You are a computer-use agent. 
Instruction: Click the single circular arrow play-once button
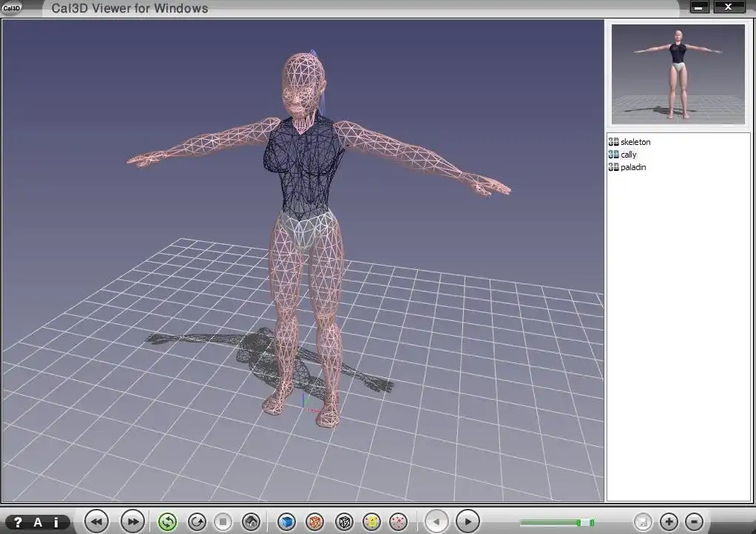coord(197,522)
